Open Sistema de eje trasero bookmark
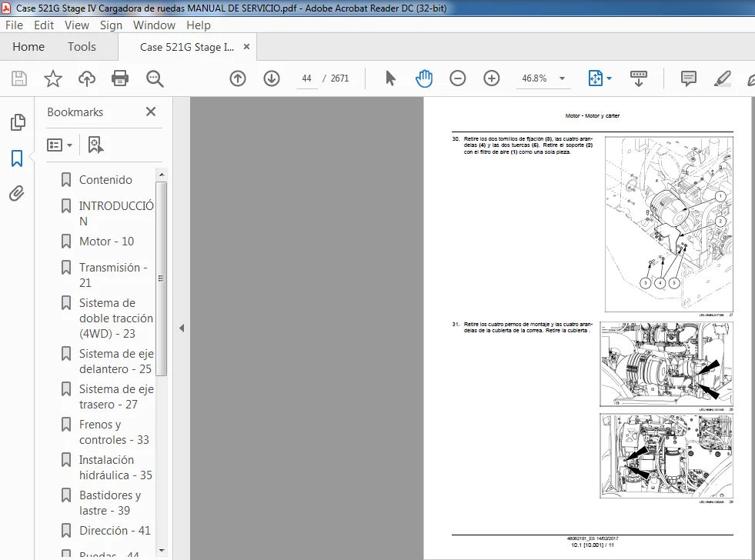This screenshot has height=560, width=755. (x=116, y=397)
